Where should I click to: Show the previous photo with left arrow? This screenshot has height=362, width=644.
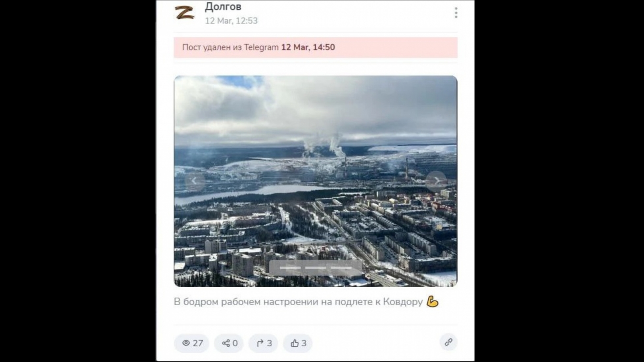point(194,181)
